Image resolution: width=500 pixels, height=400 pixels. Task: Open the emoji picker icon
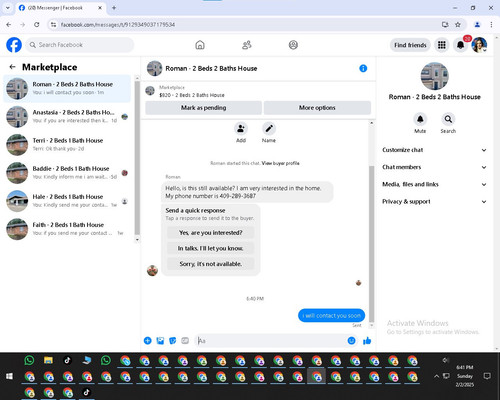click(351, 341)
